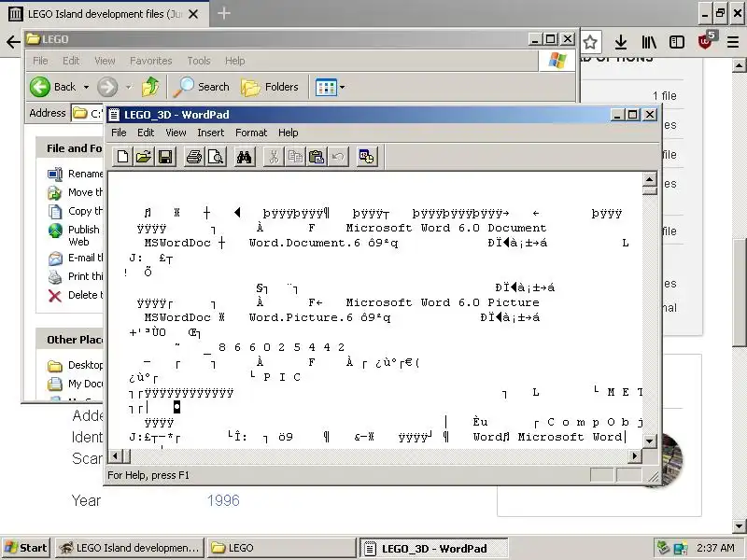Toggle Folders pane in LEGO Explorer
This screenshot has width=747, height=560.
tap(270, 87)
